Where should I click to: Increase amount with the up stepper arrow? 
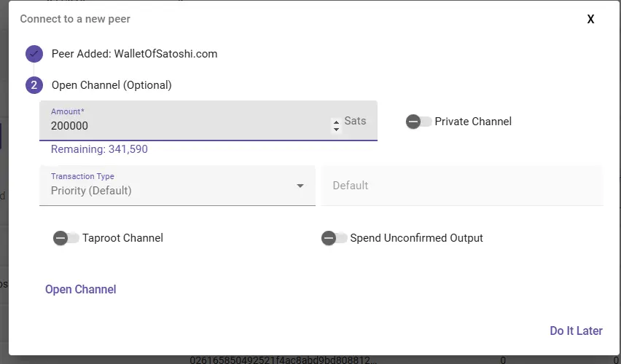pyautogui.click(x=336, y=122)
